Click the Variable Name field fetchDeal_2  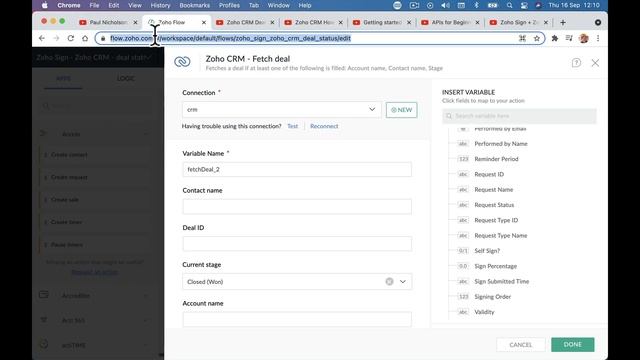pyautogui.click(x=297, y=169)
